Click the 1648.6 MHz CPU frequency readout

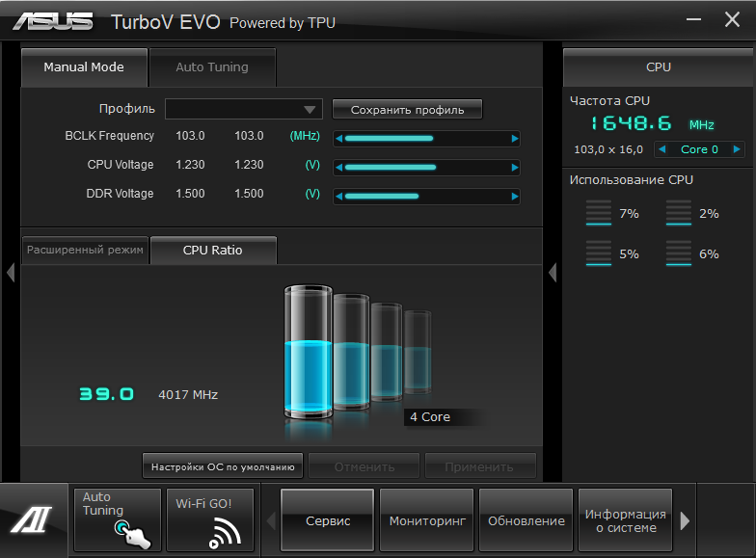tap(652, 123)
